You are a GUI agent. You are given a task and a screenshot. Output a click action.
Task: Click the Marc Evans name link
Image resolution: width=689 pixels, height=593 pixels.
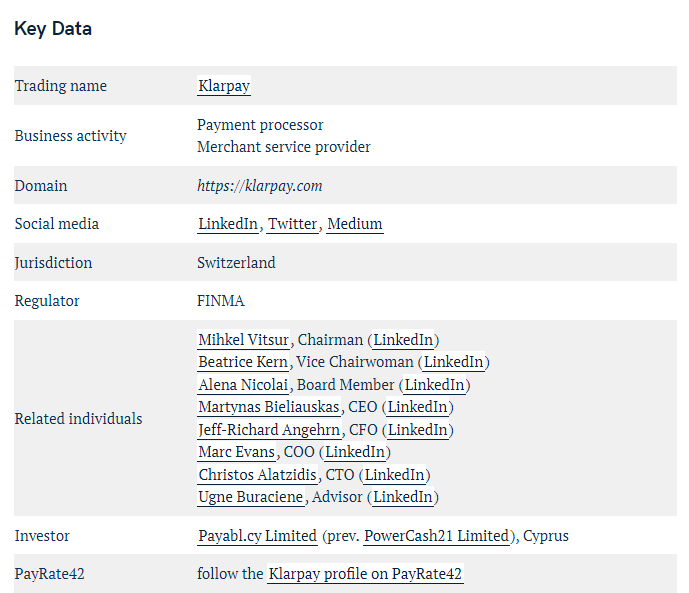click(237, 452)
